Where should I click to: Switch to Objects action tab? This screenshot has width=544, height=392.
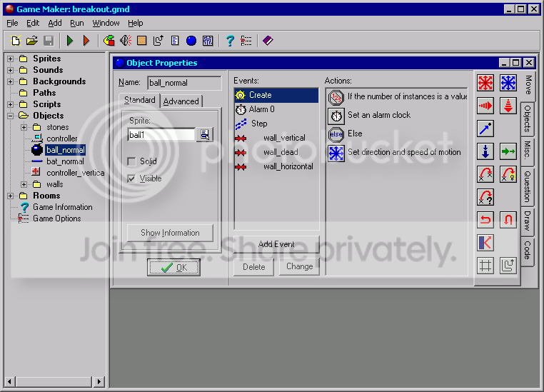[527, 119]
